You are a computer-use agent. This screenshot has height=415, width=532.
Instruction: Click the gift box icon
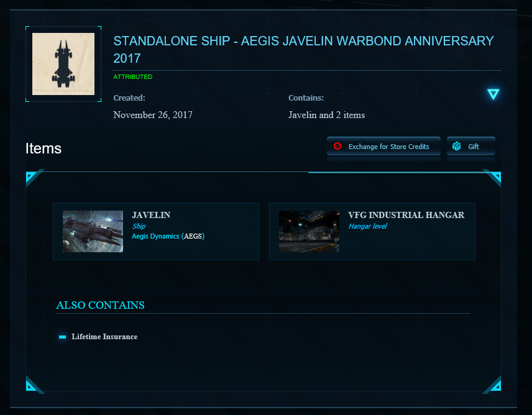pos(457,147)
